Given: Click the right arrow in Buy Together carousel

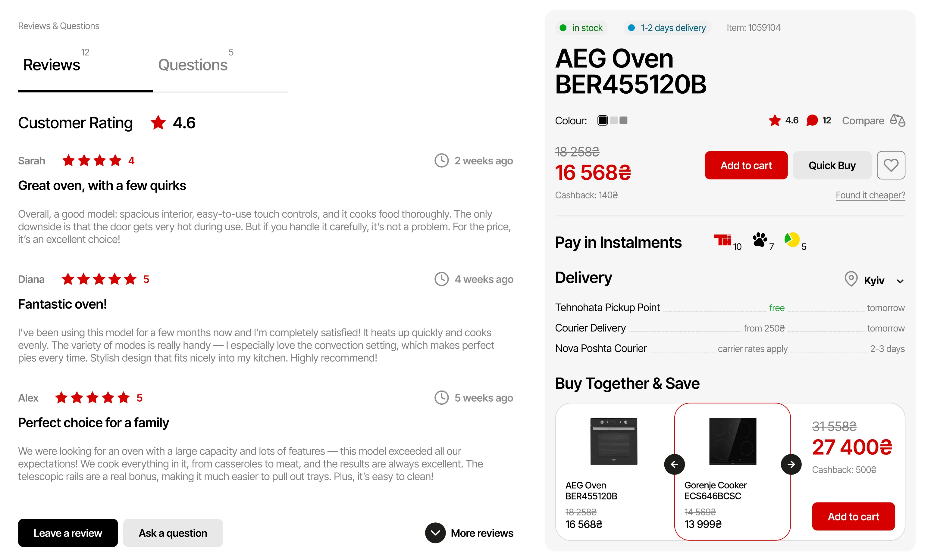Looking at the screenshot, I should [x=791, y=464].
